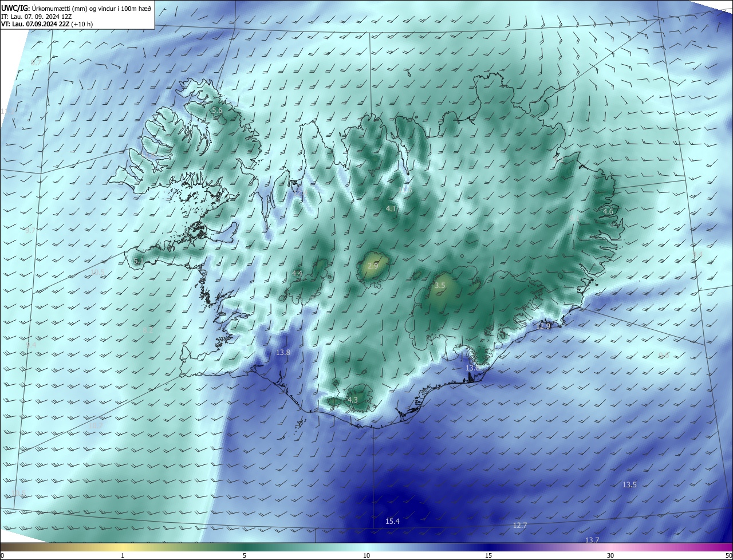Click the 50 tick label on the color scale

point(728,555)
